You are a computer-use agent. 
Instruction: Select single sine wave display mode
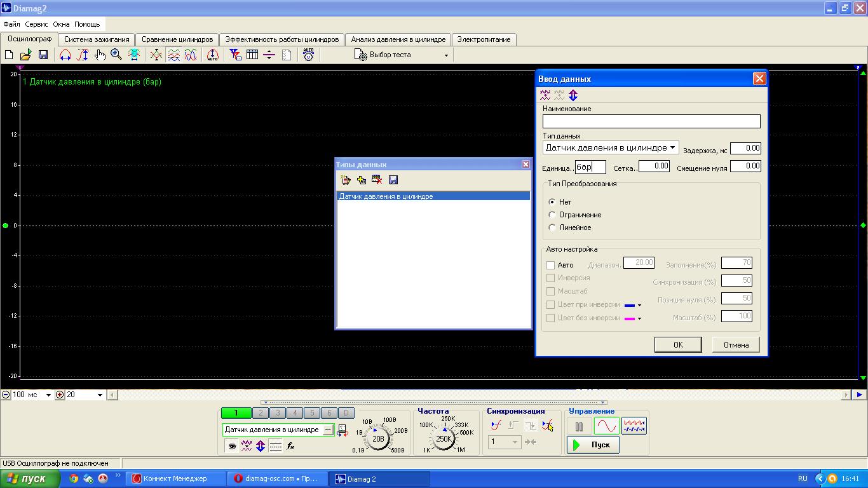[x=606, y=426]
